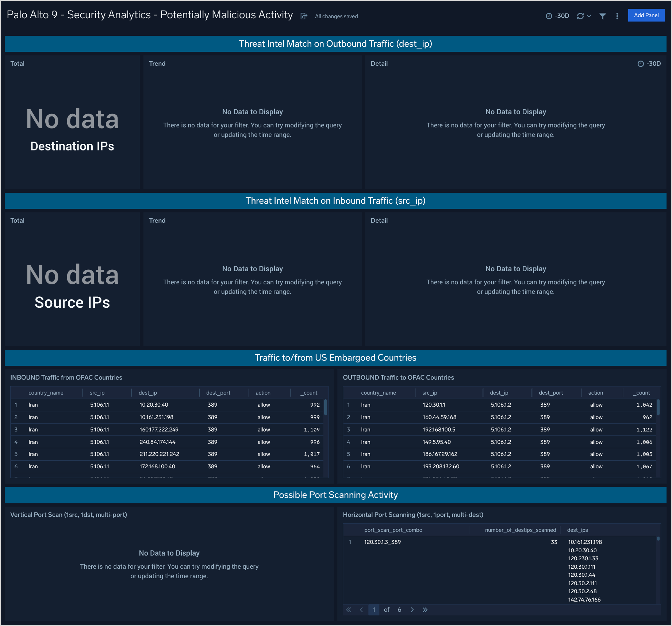Image resolution: width=672 pixels, height=626 pixels.
Task: Open the three-dot more options menu
Action: (x=617, y=16)
